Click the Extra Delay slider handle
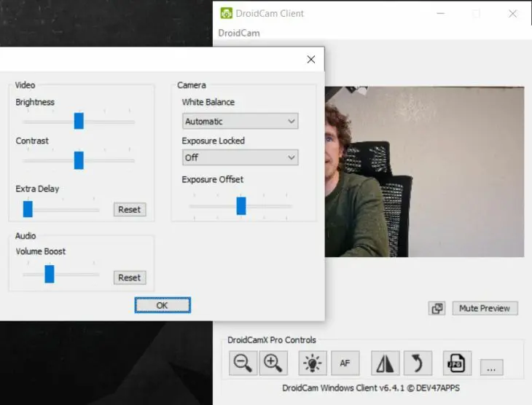The width and height of the screenshot is (532, 405). tap(28, 209)
